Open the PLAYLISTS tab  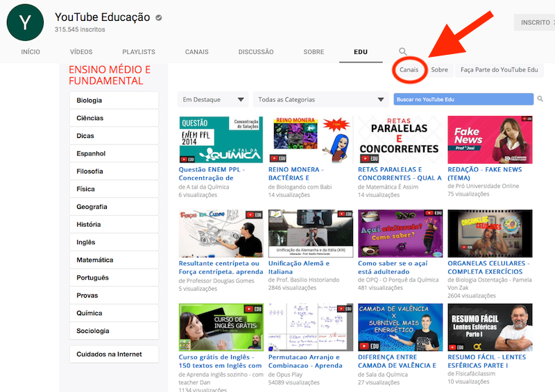[139, 52]
